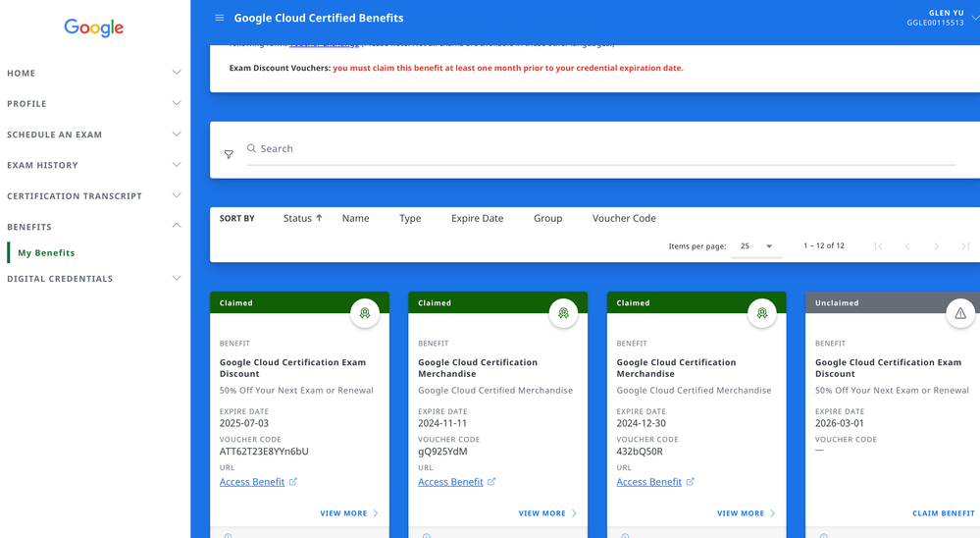Click expire date 2026-03-01 text
980x538 pixels.
click(x=840, y=423)
